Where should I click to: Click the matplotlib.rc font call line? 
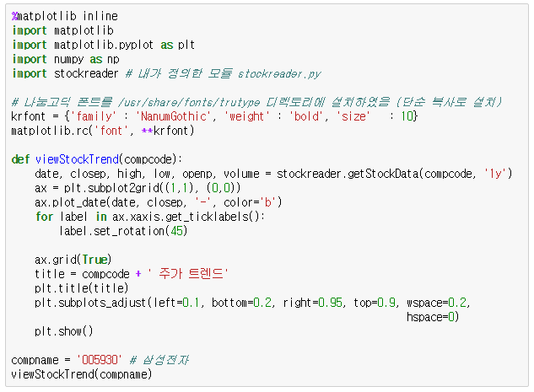point(103,131)
